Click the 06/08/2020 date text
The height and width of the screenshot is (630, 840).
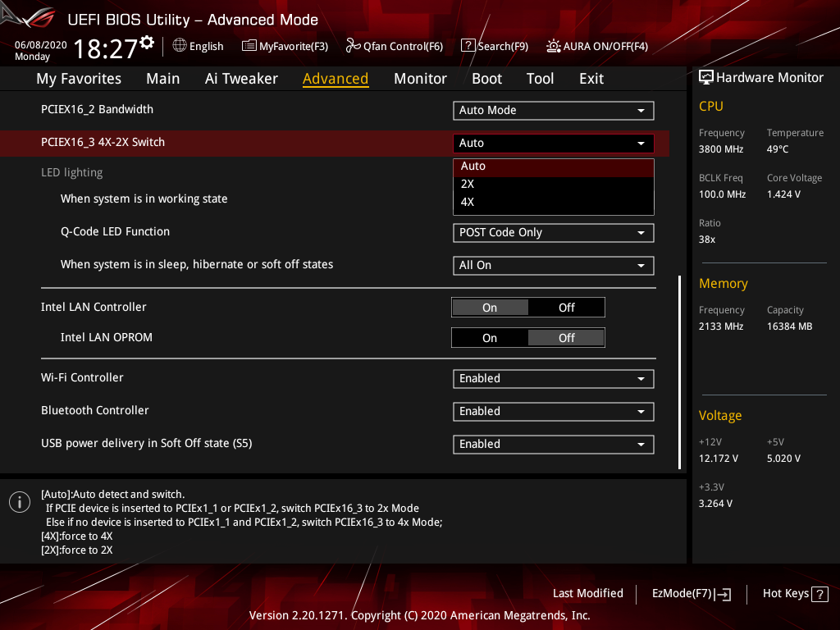[x=41, y=45]
